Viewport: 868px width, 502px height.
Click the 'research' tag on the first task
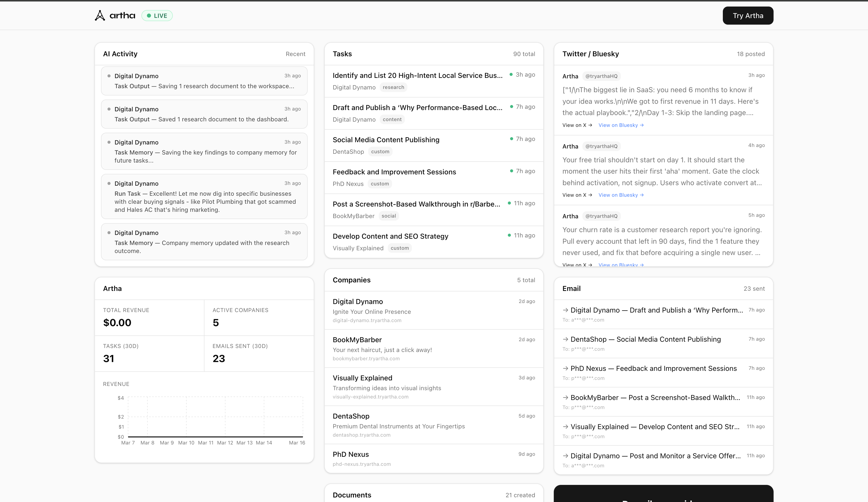click(393, 87)
